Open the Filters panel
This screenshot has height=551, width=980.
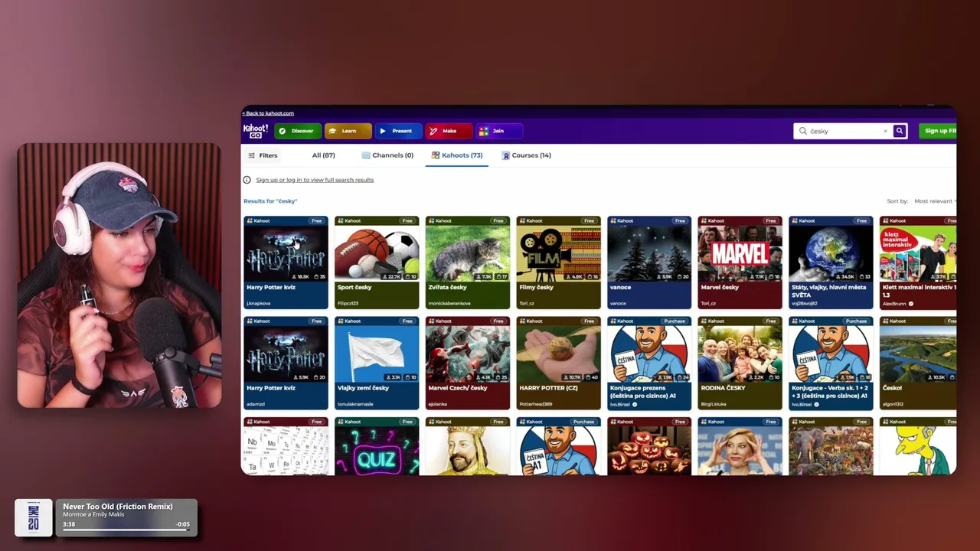click(x=263, y=155)
